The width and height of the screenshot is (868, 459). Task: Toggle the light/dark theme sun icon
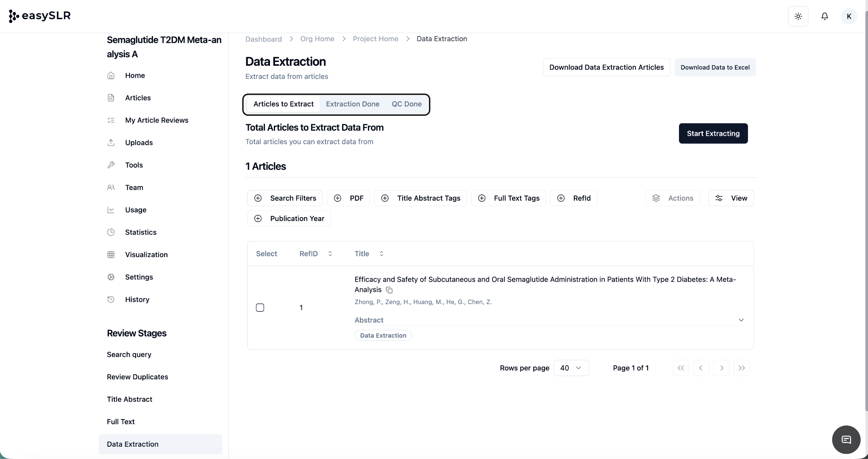(x=798, y=16)
